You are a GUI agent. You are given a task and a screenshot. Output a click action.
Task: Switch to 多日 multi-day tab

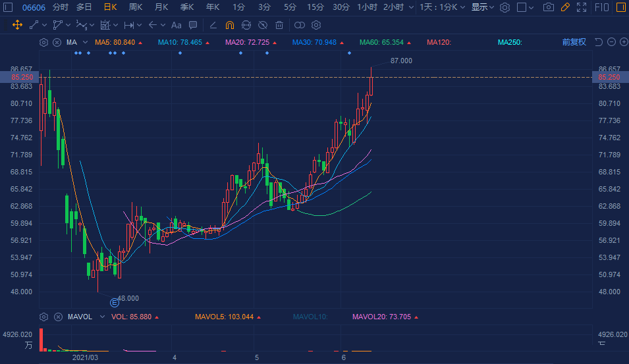(84, 7)
